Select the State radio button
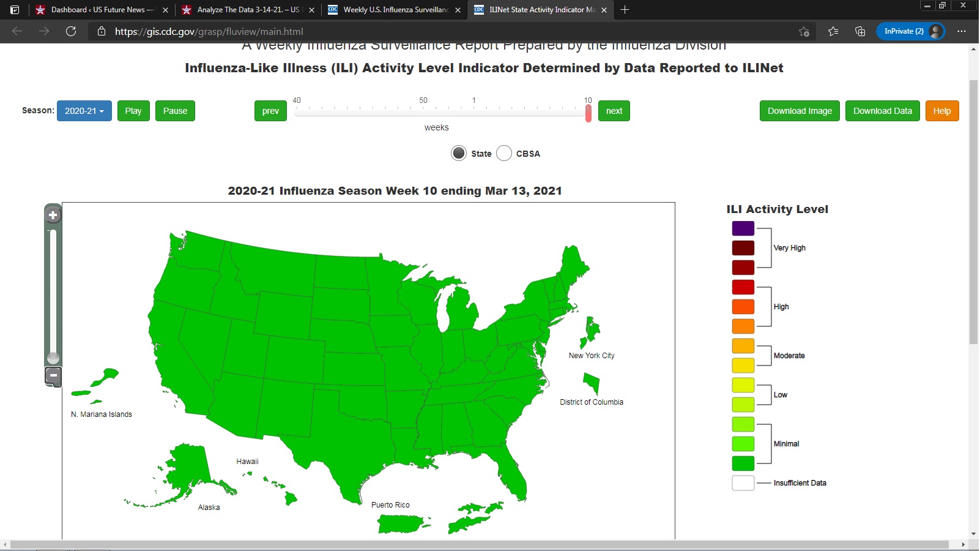 459,153
